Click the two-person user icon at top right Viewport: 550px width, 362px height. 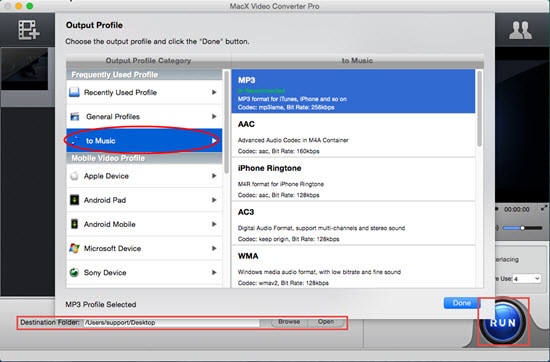tap(520, 30)
